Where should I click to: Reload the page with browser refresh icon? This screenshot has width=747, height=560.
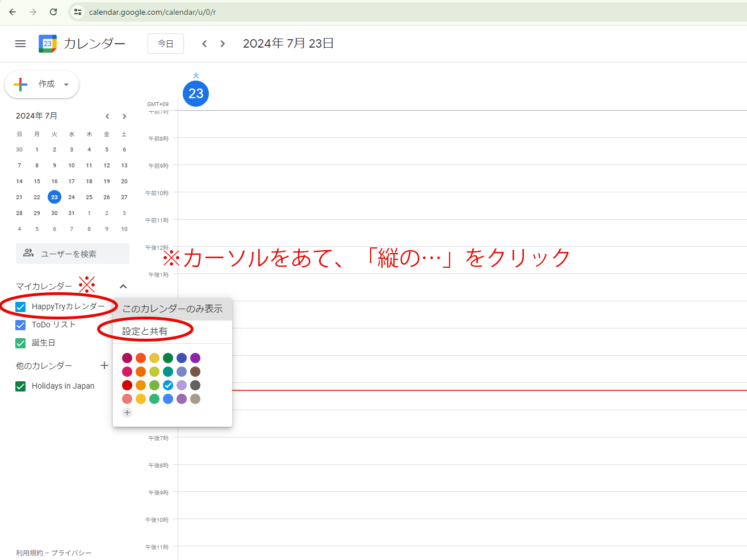click(x=53, y=12)
